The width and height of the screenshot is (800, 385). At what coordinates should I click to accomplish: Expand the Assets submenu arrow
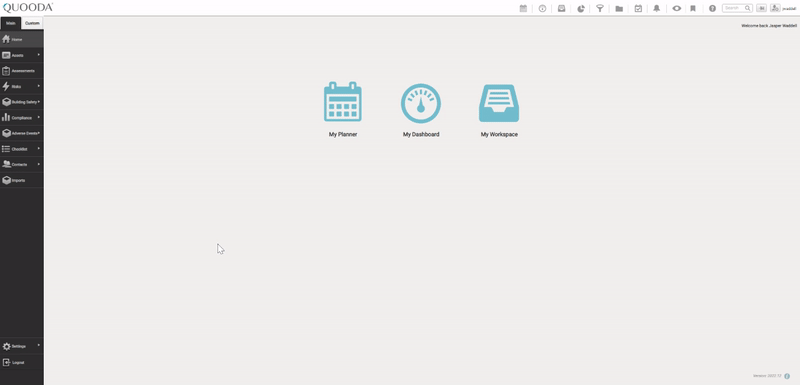click(x=39, y=55)
